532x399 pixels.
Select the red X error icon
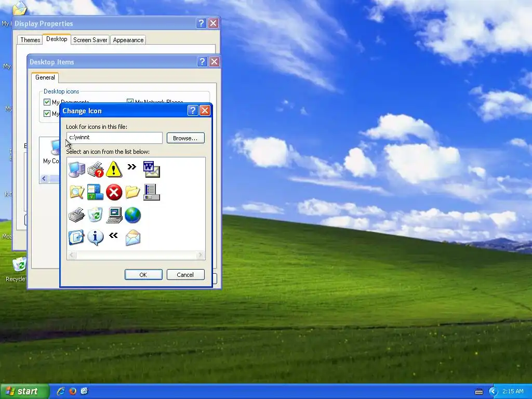tap(114, 192)
